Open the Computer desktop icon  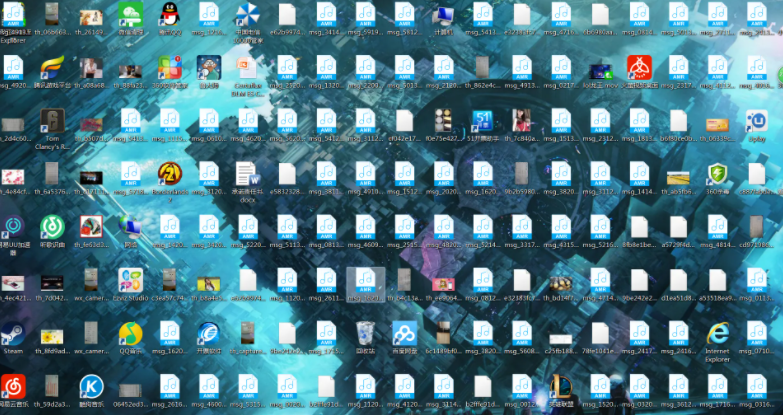(443, 15)
